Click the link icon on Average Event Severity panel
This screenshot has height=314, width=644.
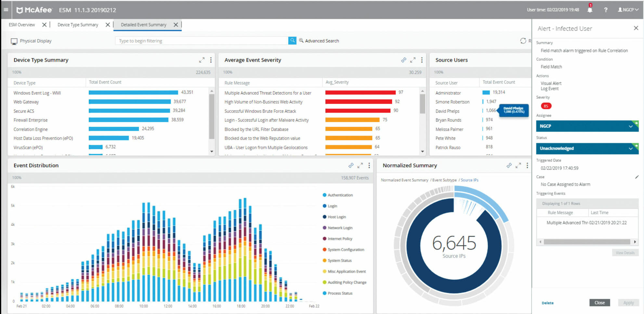click(404, 60)
